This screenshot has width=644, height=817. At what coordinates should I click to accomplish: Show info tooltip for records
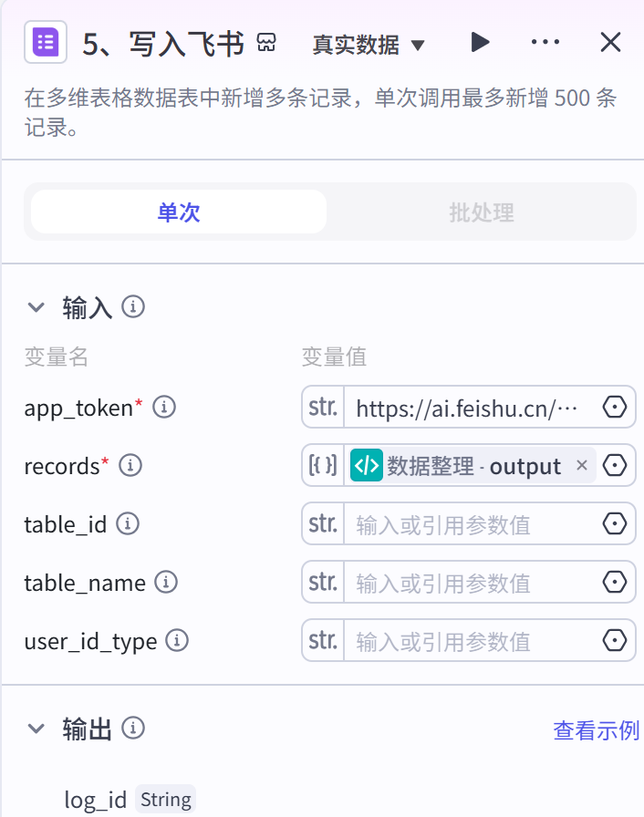pyautogui.click(x=130, y=465)
